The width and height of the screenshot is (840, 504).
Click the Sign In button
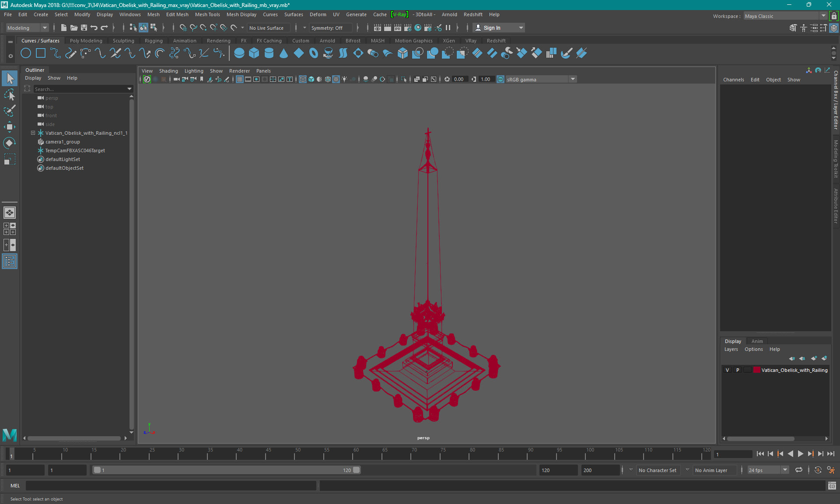(492, 28)
